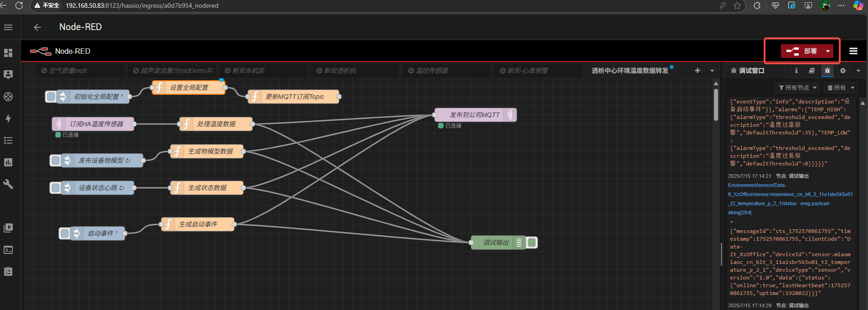Open the Home Assistant dashboard overview icon
This screenshot has height=310, width=868.
(8, 53)
